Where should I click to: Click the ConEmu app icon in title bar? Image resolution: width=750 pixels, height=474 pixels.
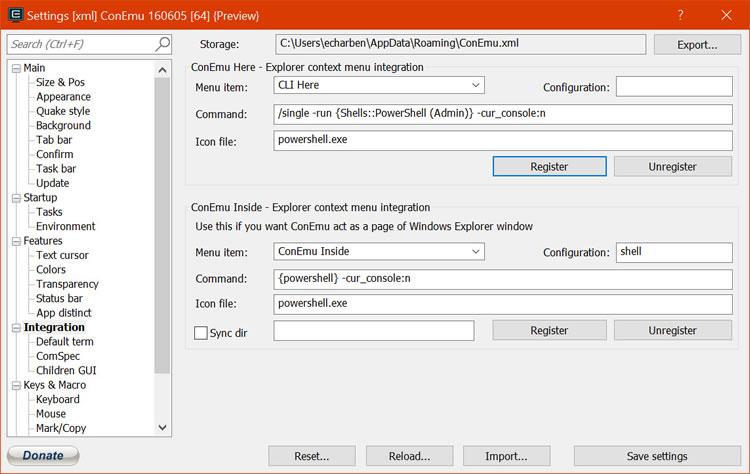point(16,15)
